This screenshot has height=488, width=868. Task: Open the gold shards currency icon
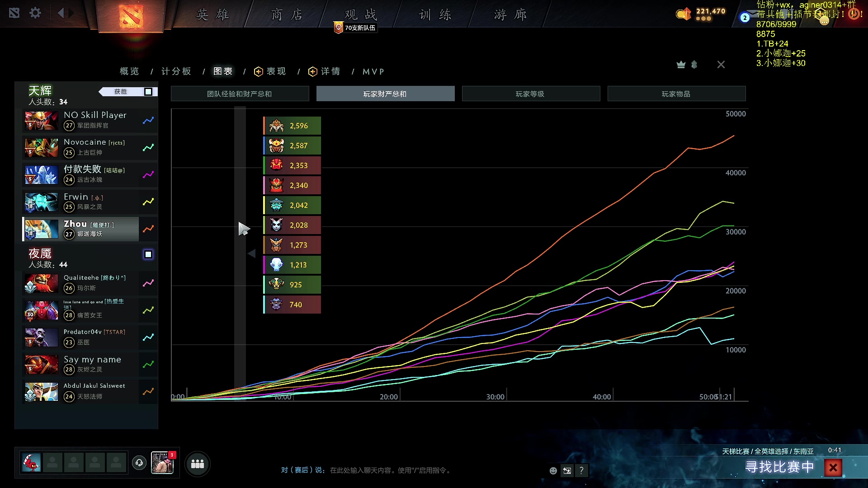click(684, 14)
